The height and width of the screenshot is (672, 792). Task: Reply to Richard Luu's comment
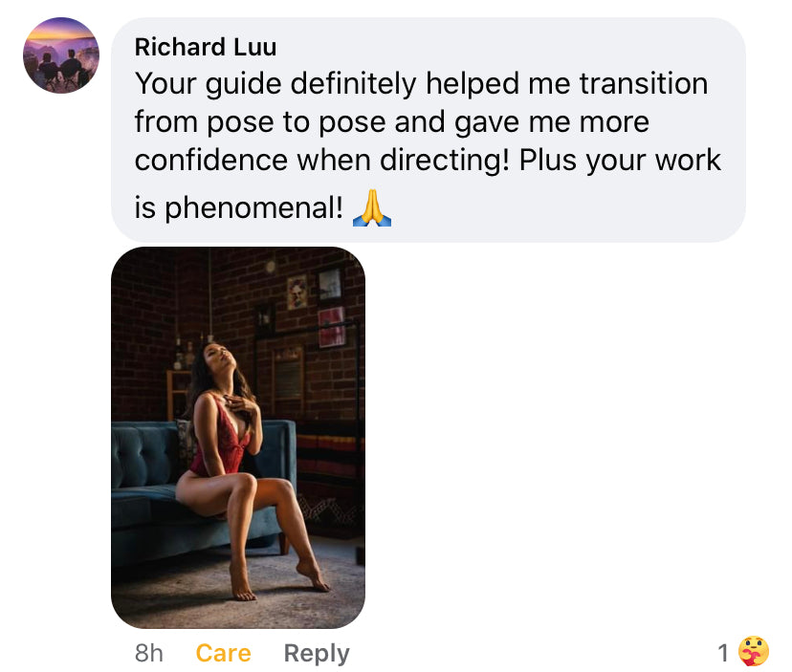(317, 653)
